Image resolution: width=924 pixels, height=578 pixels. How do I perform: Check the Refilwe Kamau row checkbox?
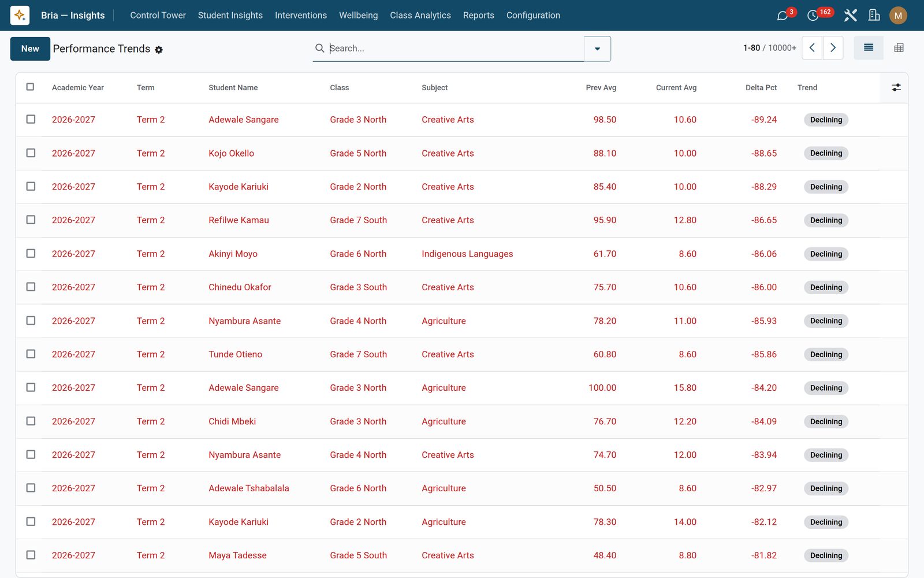pyautogui.click(x=31, y=220)
